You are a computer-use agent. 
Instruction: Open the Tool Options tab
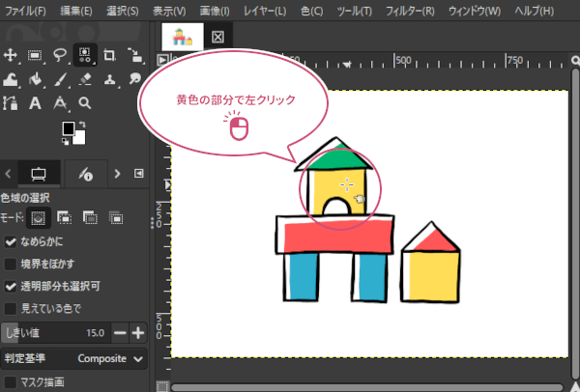(x=39, y=173)
